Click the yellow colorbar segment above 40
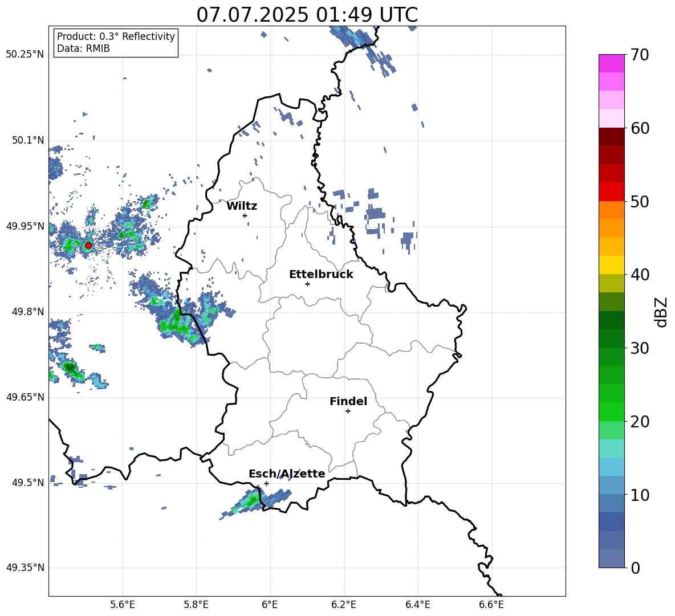 611,265
